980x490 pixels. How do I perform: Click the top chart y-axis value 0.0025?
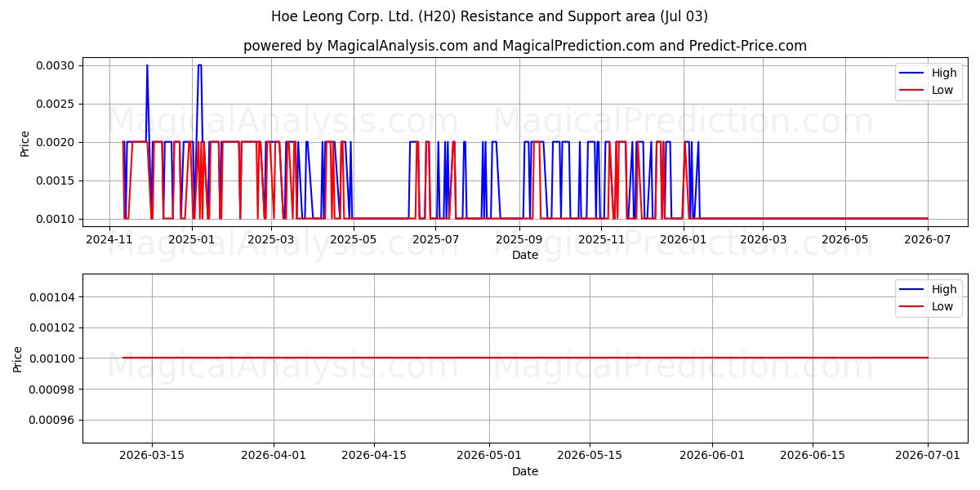click(x=56, y=104)
